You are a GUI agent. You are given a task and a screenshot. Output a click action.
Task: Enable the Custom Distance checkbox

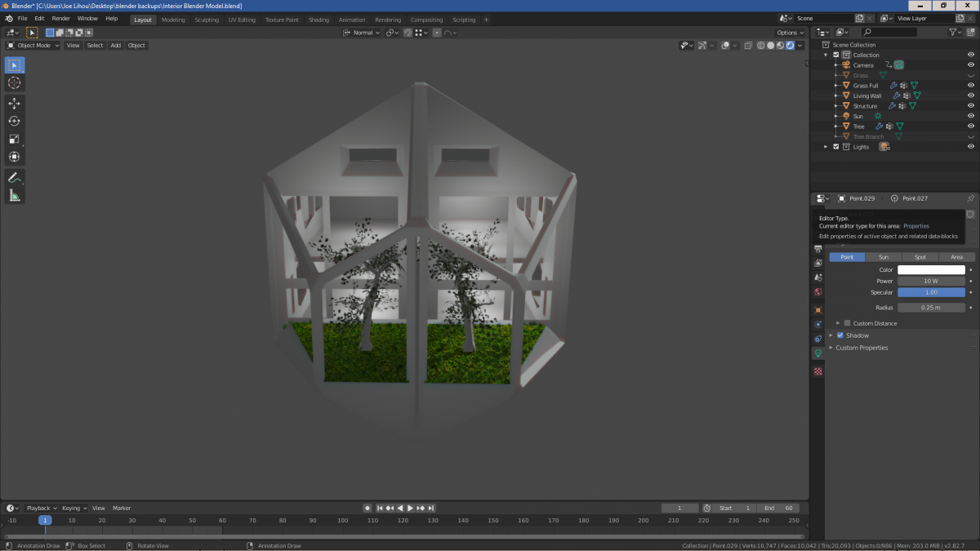pyautogui.click(x=847, y=323)
